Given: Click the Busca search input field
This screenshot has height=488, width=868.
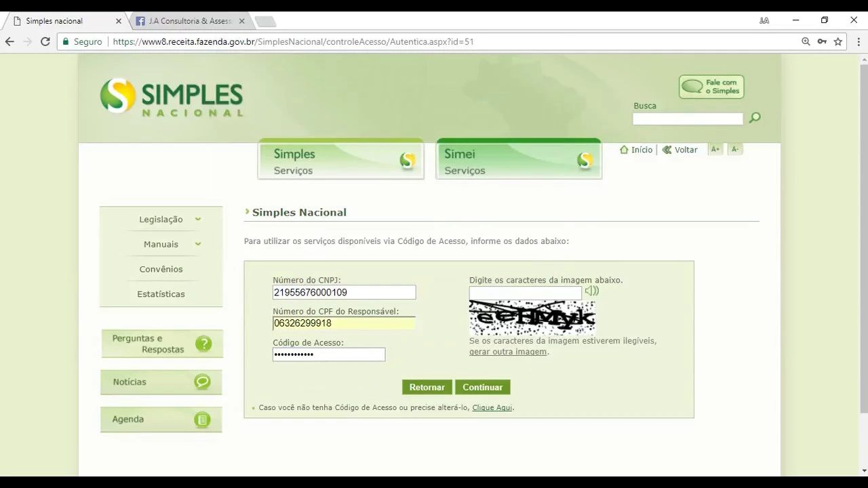Looking at the screenshot, I should point(688,119).
